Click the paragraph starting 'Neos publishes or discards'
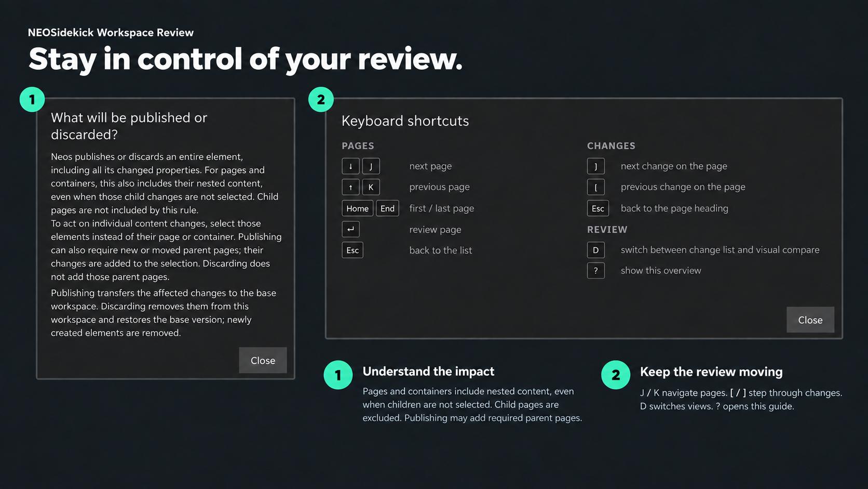The width and height of the screenshot is (868, 489). click(x=165, y=183)
